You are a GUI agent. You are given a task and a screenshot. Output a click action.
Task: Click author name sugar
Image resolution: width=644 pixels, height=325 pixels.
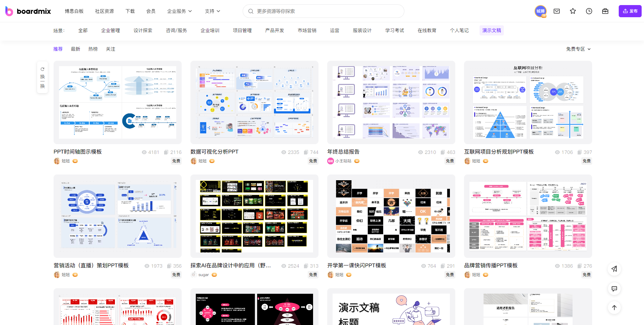204,275
